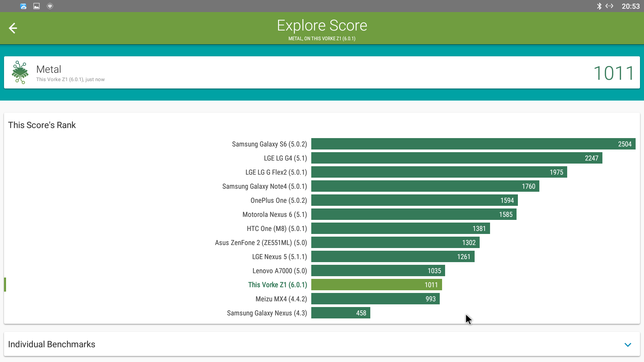Screen dimensions: 644x362
Task: Select Samsung Galaxy Nexus 458 bar
Action: click(340, 313)
